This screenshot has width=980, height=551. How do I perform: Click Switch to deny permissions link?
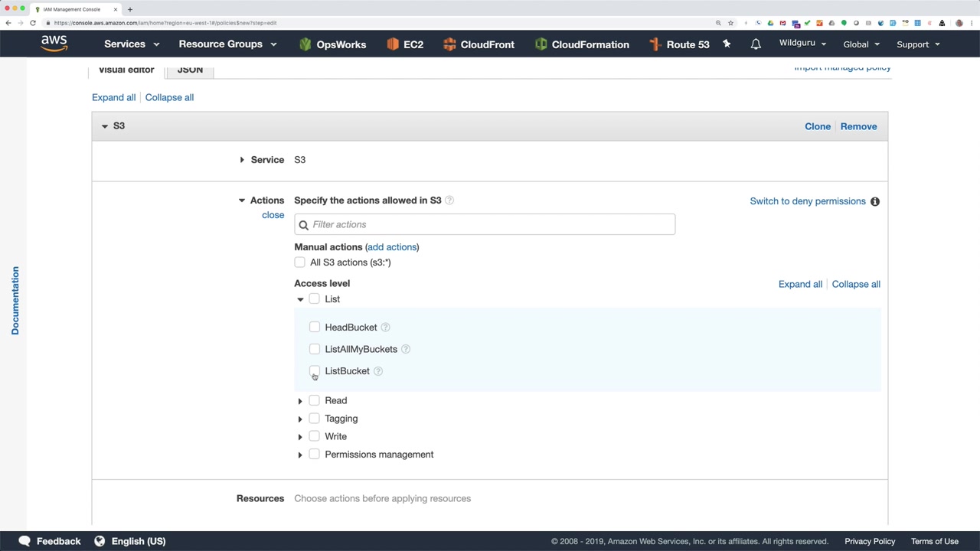(x=808, y=201)
